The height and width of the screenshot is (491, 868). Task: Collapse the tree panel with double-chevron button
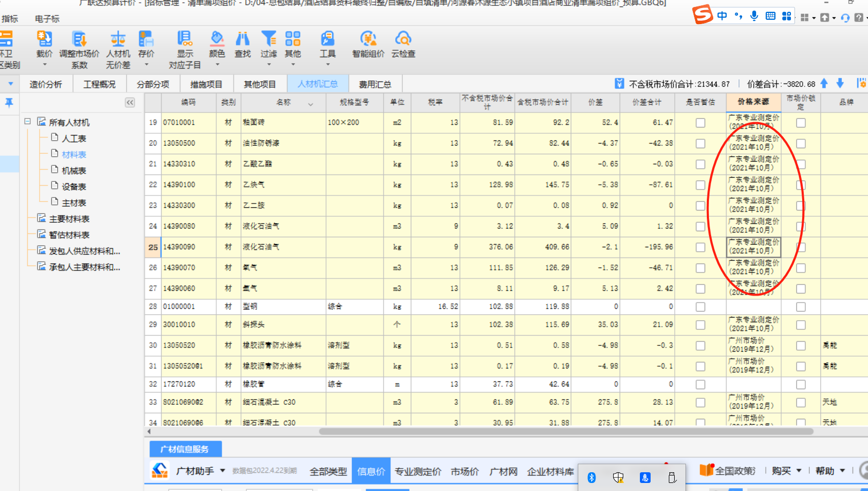point(130,102)
